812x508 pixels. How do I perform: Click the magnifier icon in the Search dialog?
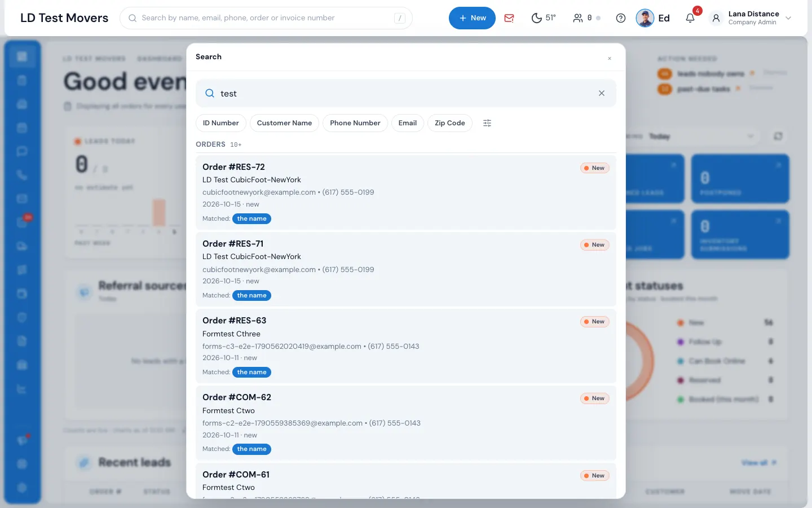coord(210,93)
